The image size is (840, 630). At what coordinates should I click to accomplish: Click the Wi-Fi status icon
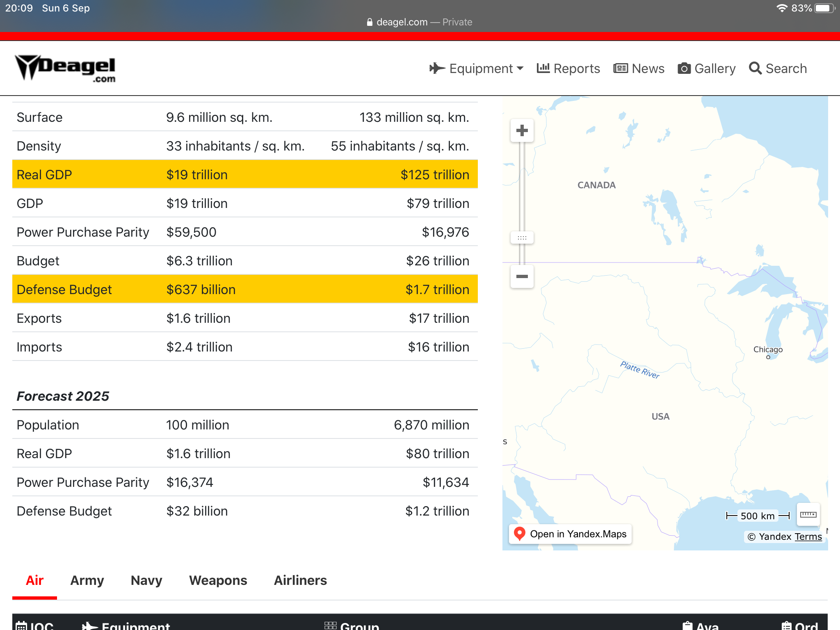tap(782, 8)
